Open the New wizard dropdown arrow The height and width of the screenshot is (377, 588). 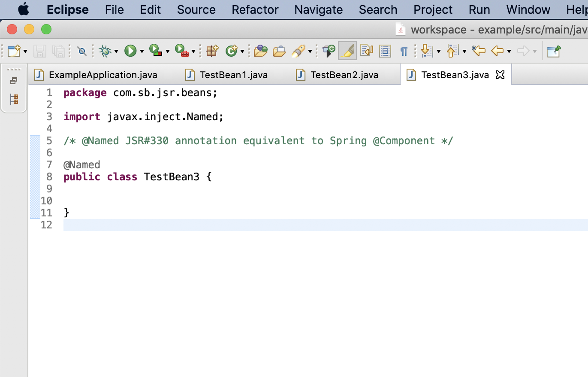[x=25, y=52]
